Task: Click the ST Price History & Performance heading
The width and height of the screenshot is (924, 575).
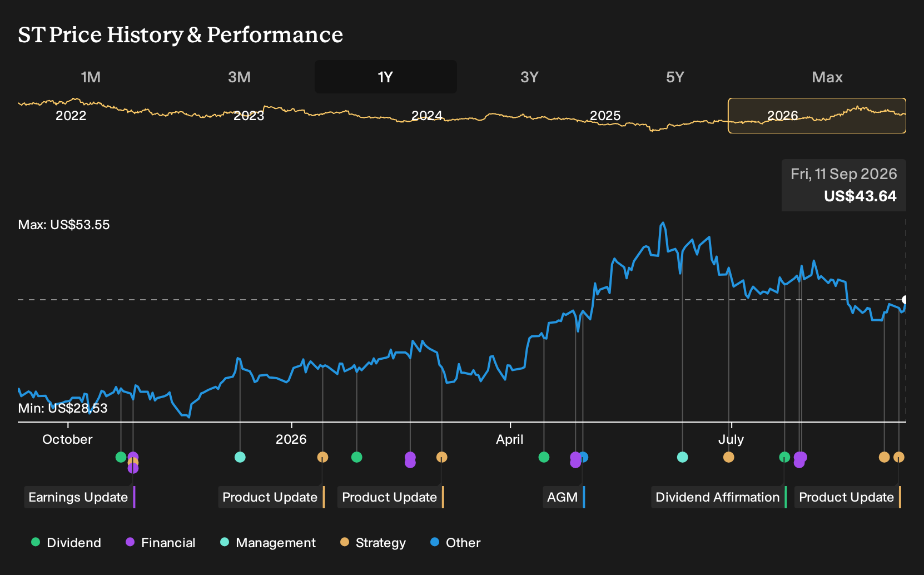Action: 181,35
